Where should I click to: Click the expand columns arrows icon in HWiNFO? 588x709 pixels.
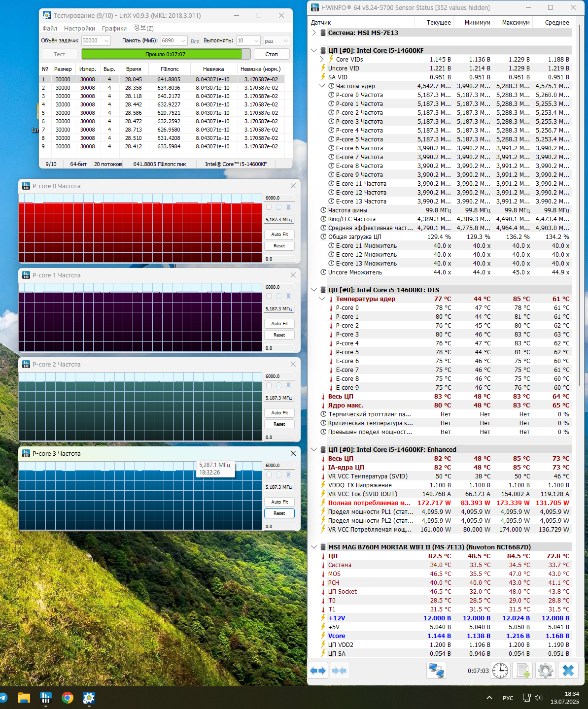click(318, 671)
